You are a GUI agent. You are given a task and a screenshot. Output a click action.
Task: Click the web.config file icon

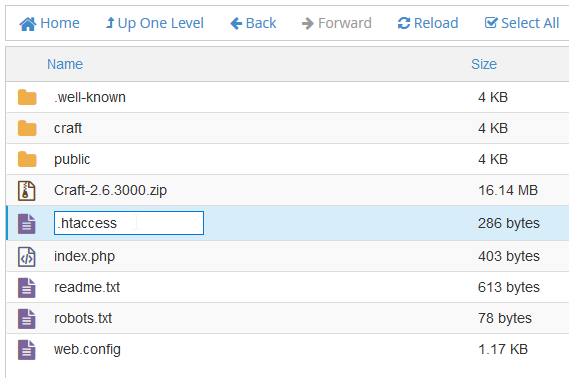(26, 350)
